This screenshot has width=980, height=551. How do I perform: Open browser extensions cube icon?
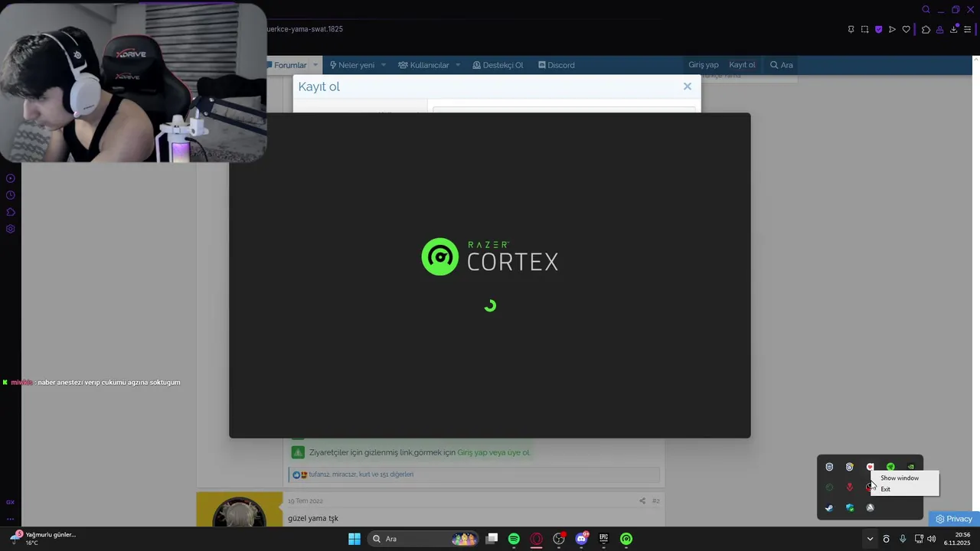pyautogui.click(x=926, y=29)
